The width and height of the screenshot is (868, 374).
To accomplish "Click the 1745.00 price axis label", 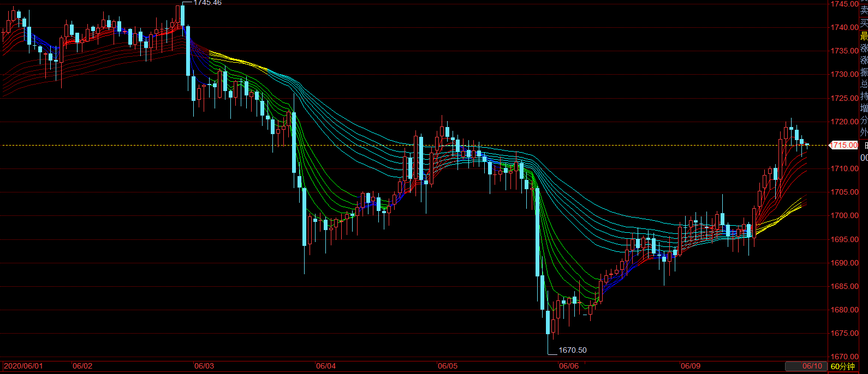I will (845, 4).
